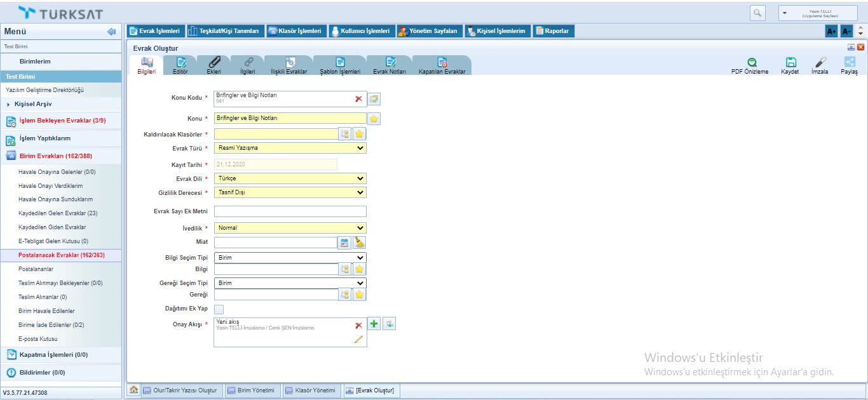Open the İvedilik dropdown

(290, 228)
